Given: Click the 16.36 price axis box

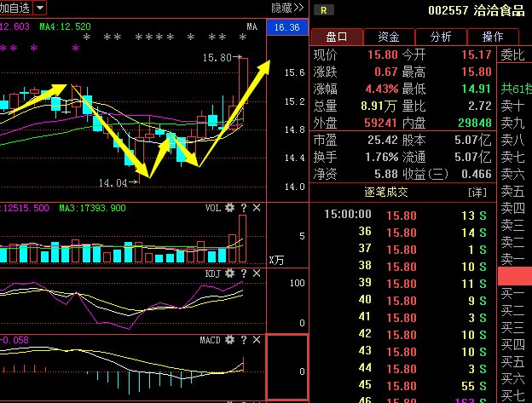Looking at the screenshot, I should [x=287, y=27].
